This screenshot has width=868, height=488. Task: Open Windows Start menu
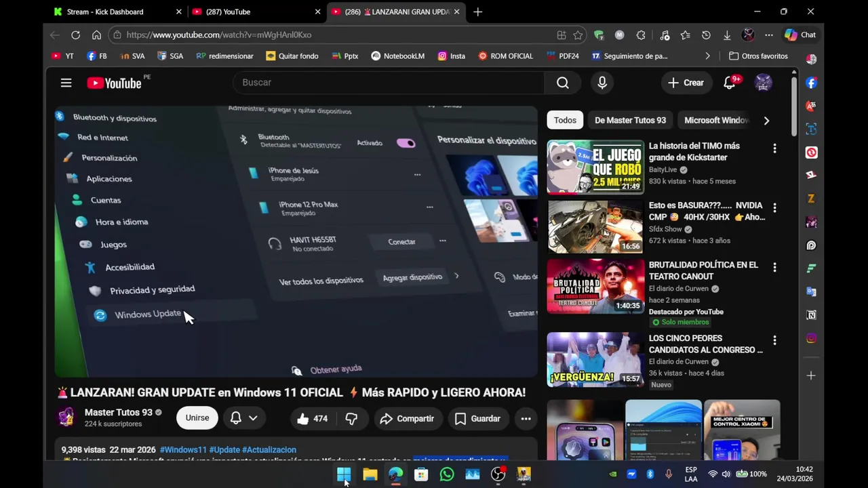click(344, 474)
